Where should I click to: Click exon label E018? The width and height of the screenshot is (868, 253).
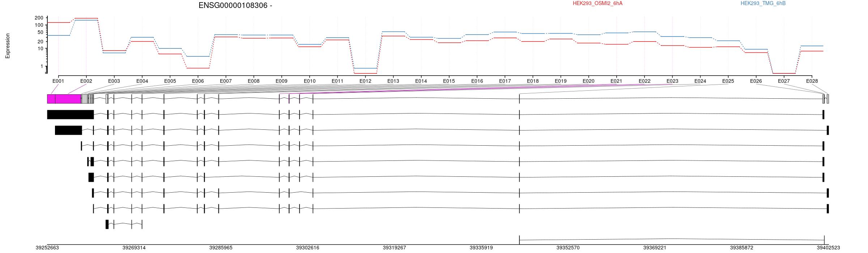pyautogui.click(x=533, y=81)
